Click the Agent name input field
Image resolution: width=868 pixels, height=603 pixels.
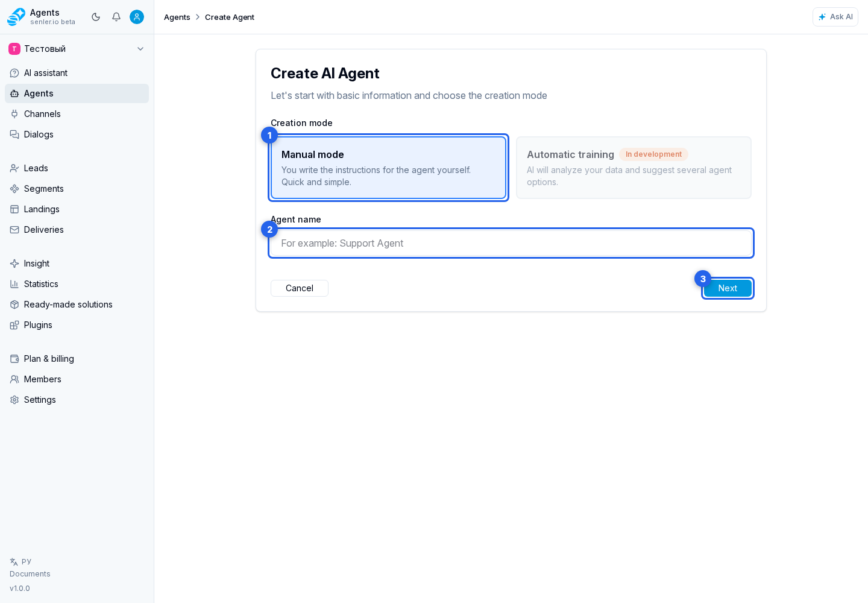click(511, 243)
